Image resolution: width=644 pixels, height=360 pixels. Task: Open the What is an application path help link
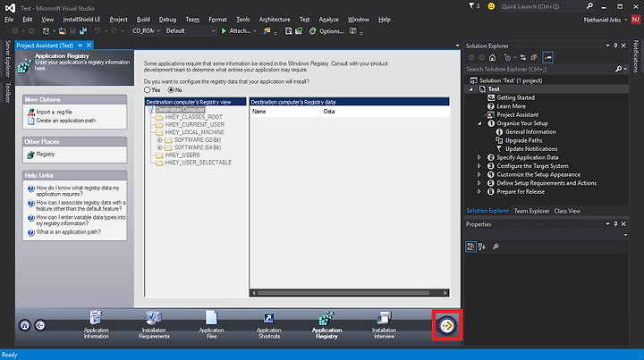click(x=68, y=232)
